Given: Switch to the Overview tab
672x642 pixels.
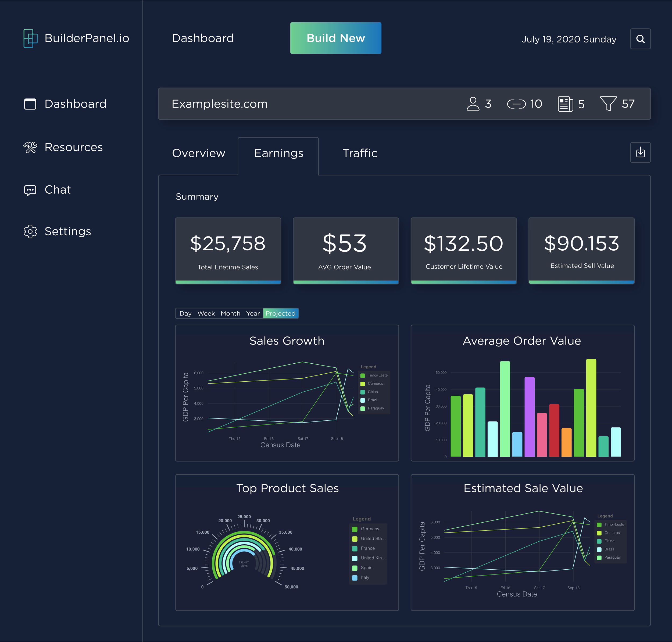Looking at the screenshot, I should tap(199, 153).
